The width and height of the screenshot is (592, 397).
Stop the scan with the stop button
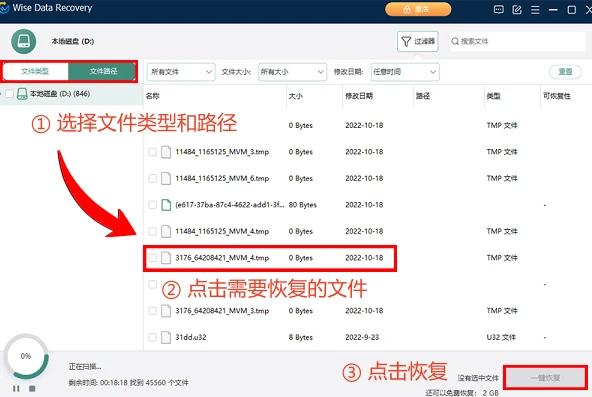click(x=32, y=388)
